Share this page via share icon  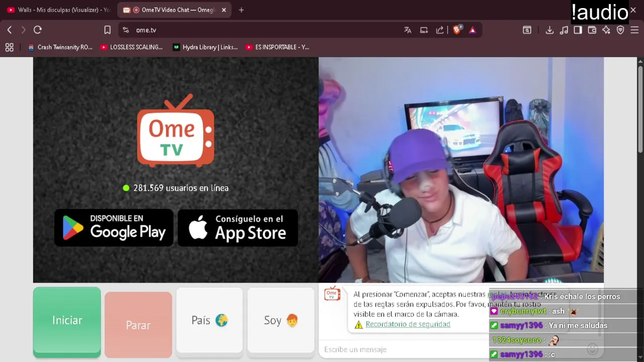click(x=440, y=30)
